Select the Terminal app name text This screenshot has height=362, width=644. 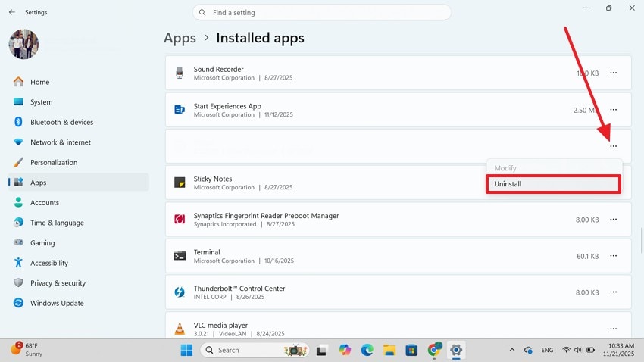pos(207,252)
